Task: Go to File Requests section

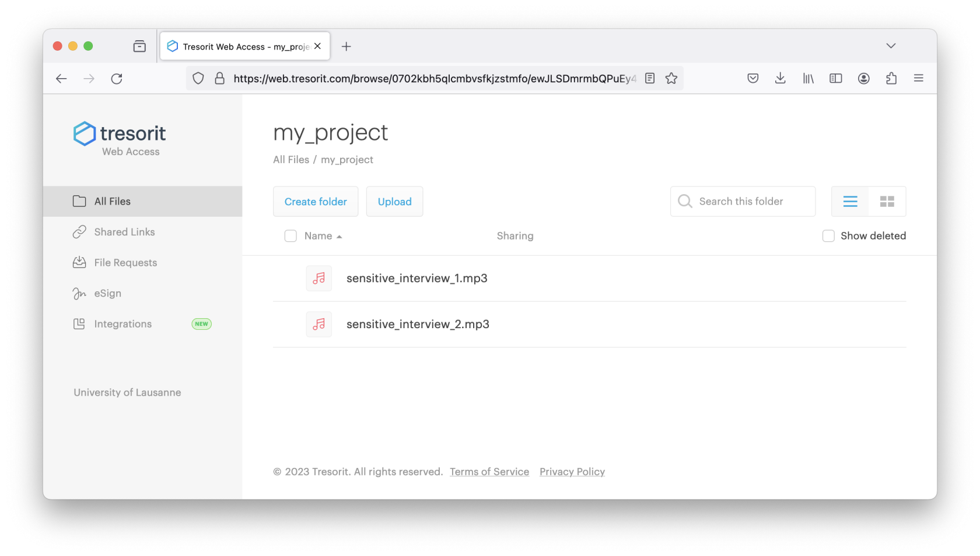Action: pyautogui.click(x=125, y=263)
